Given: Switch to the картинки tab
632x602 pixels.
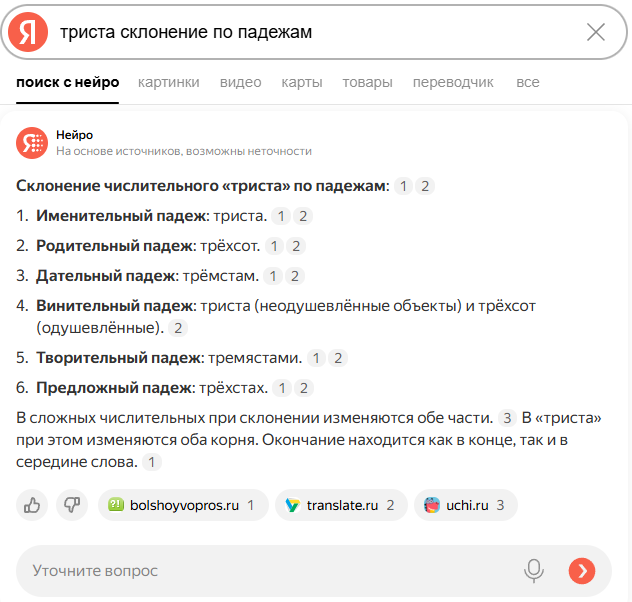Looking at the screenshot, I should pyautogui.click(x=169, y=82).
